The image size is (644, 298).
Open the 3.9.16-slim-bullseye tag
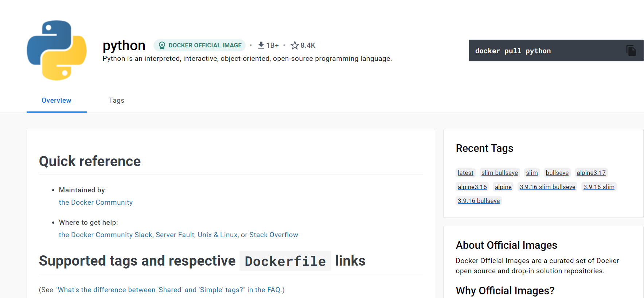pos(547,187)
